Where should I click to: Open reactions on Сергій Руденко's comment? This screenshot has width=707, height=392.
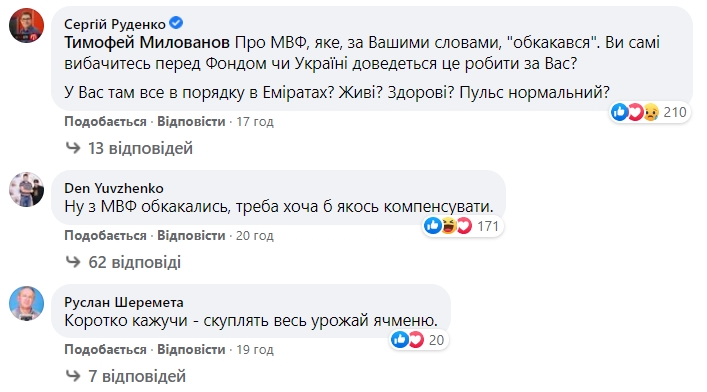649,112
